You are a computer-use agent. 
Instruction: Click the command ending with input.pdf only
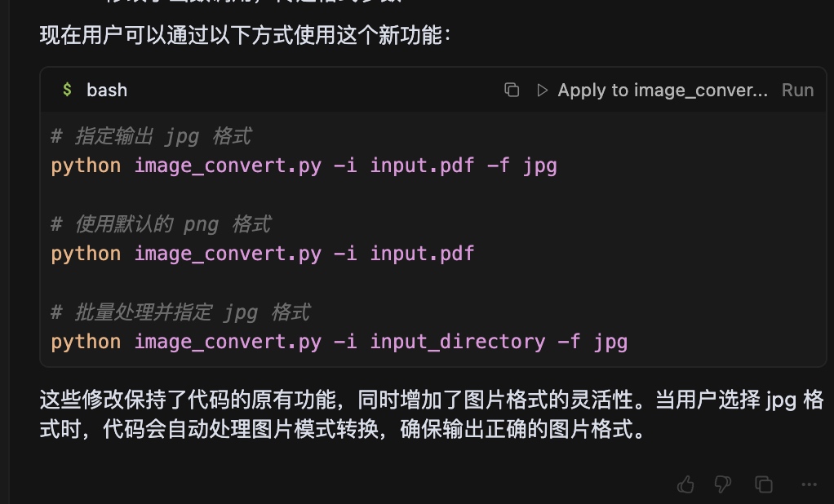263,254
